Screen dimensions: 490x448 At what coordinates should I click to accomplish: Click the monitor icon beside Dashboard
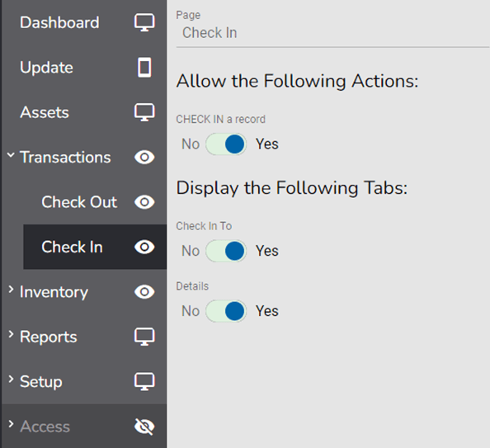(x=144, y=22)
